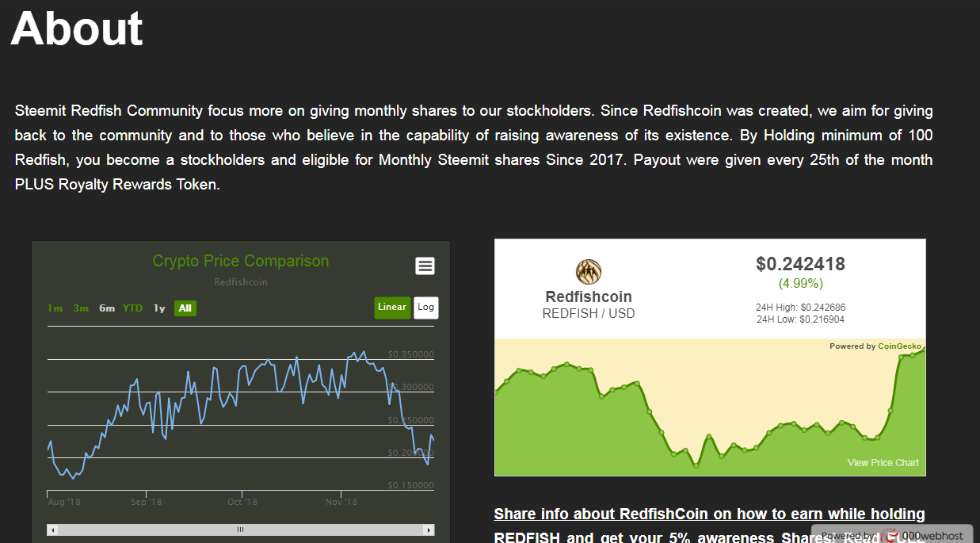Select the 1m time range
The width and height of the screenshot is (980, 543).
coord(55,308)
